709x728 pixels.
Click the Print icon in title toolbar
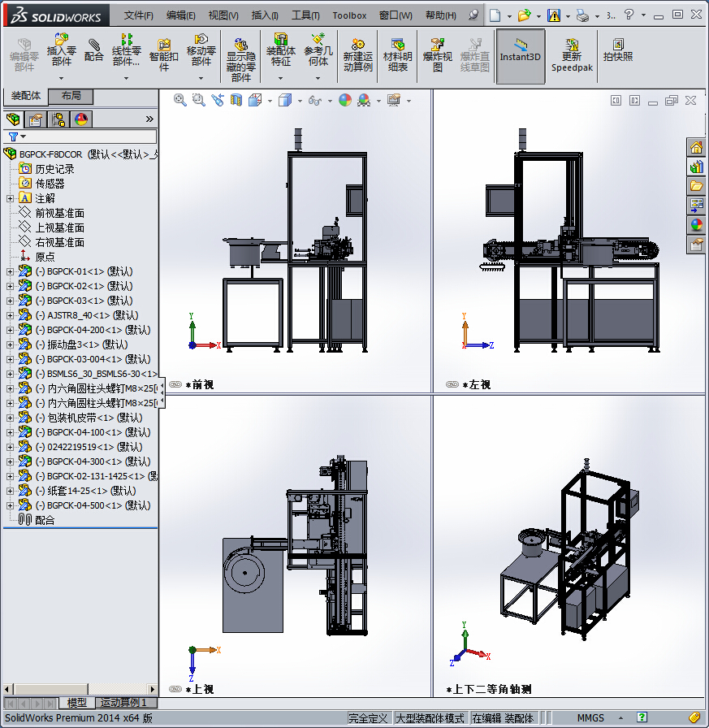click(x=583, y=15)
